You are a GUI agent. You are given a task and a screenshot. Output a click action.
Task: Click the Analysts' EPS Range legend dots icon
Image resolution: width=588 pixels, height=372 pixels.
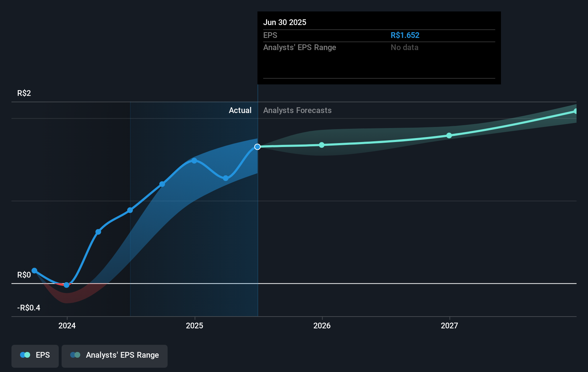(75, 355)
